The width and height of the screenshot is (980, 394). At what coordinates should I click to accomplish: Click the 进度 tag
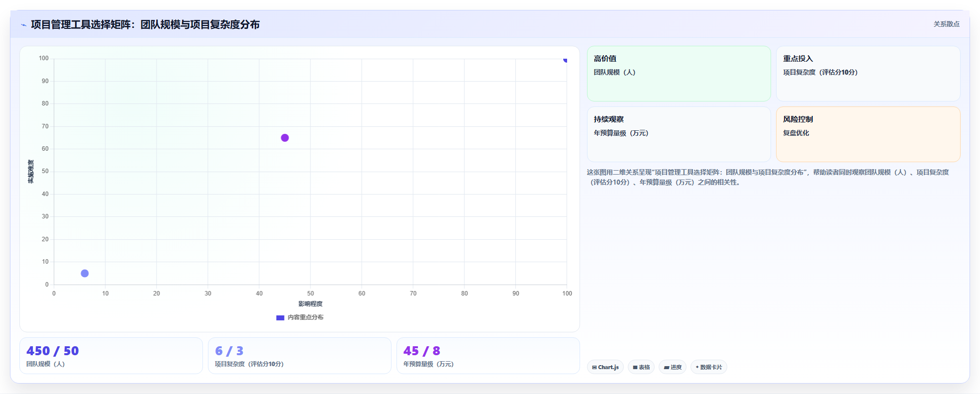point(673,367)
